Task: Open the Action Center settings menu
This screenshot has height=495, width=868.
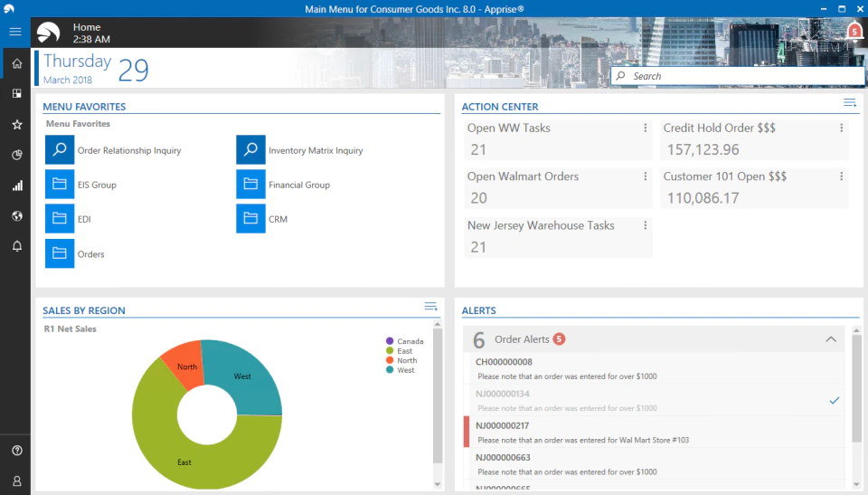Action: 850,102
